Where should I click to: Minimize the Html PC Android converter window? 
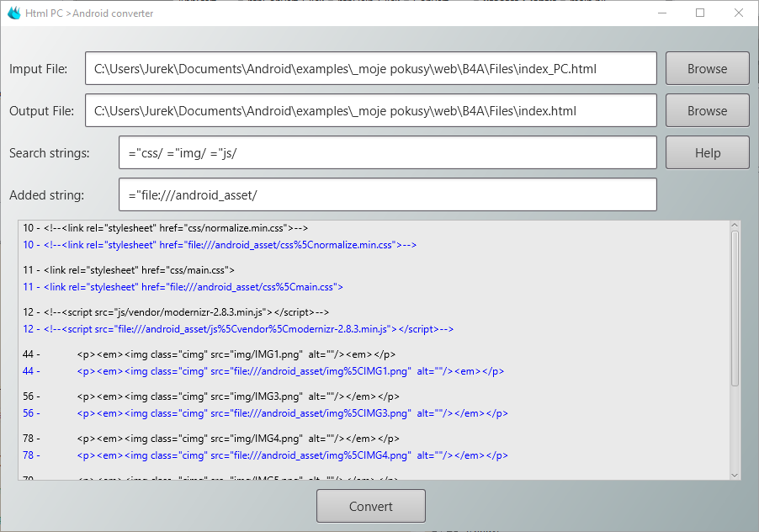coord(661,13)
